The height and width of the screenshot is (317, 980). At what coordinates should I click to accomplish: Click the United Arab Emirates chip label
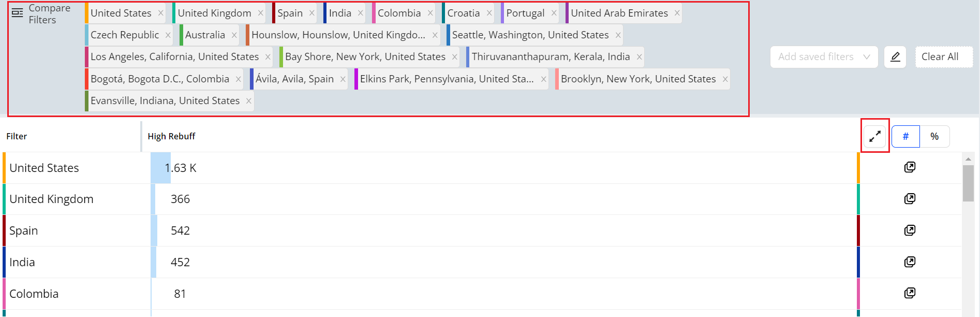(x=619, y=13)
